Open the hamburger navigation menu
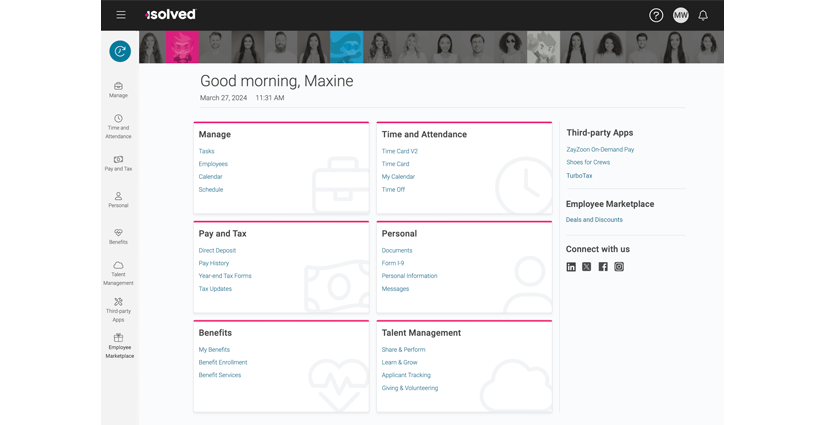The width and height of the screenshot is (825, 425). [x=121, y=15]
